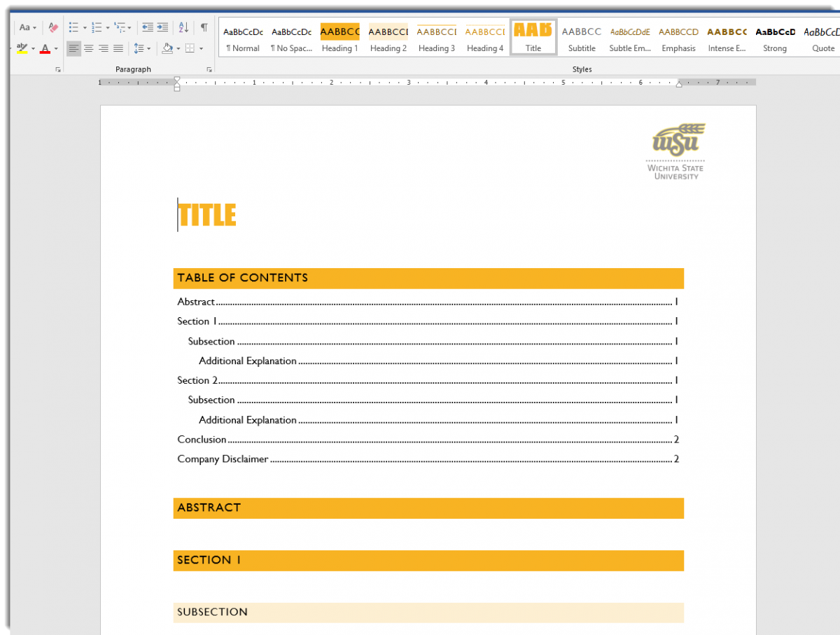Image resolution: width=840 pixels, height=635 pixels.
Task: Open Paragraph settings dialog launcher
Action: (x=209, y=70)
